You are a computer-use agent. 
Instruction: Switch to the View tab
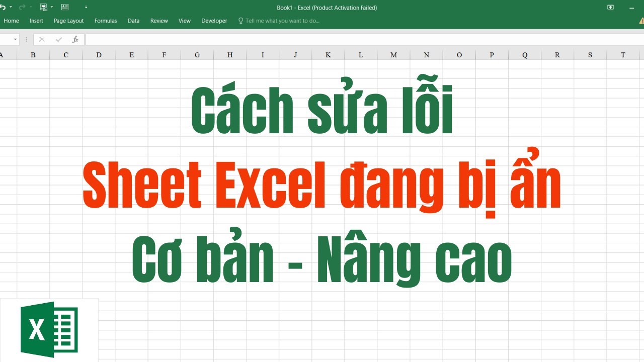point(185,21)
